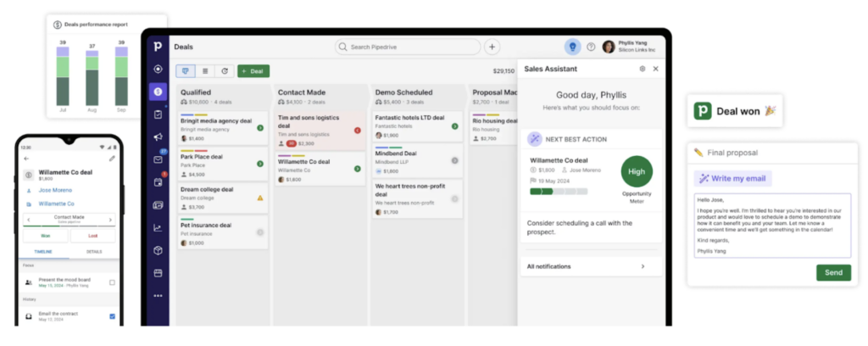Screen dimensions: 868x346
Task: Open more options ellipsis in sidebar
Action: click(158, 295)
